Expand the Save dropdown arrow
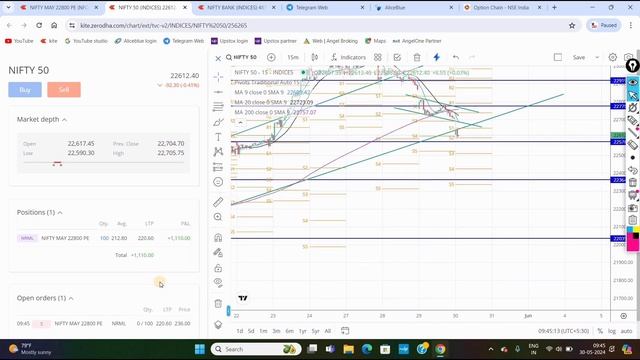The width and height of the screenshot is (640, 360). [x=597, y=58]
